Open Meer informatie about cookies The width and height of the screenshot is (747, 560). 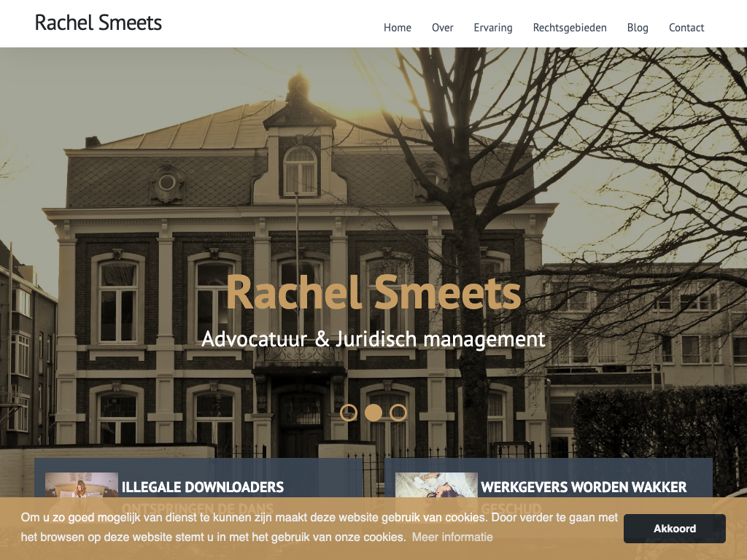click(x=452, y=537)
